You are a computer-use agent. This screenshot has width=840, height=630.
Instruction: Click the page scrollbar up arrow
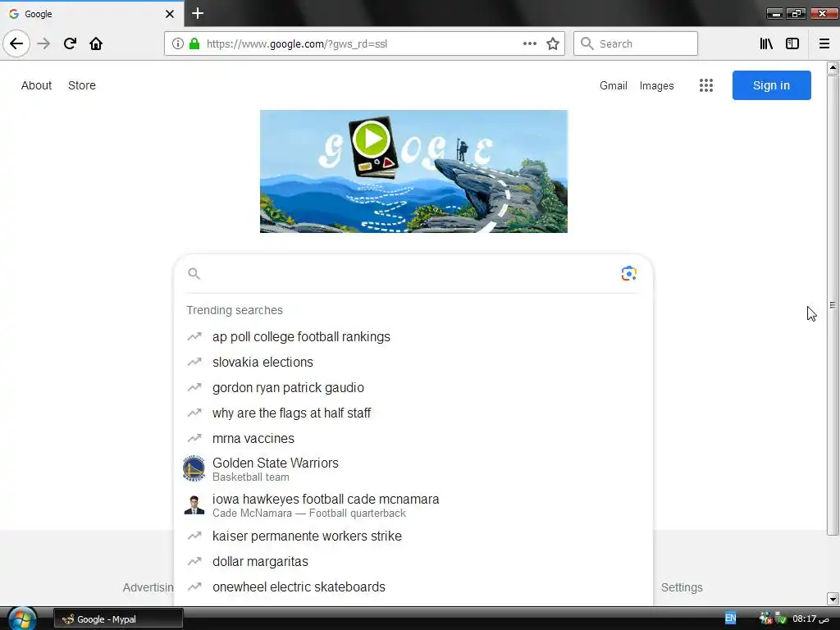(x=833, y=68)
